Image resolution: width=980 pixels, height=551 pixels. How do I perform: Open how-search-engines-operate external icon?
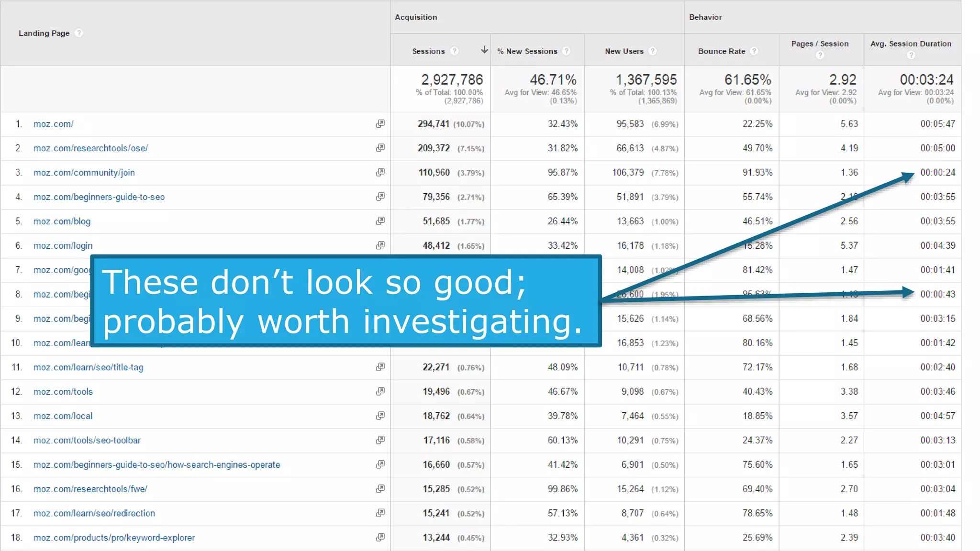pyautogui.click(x=380, y=464)
